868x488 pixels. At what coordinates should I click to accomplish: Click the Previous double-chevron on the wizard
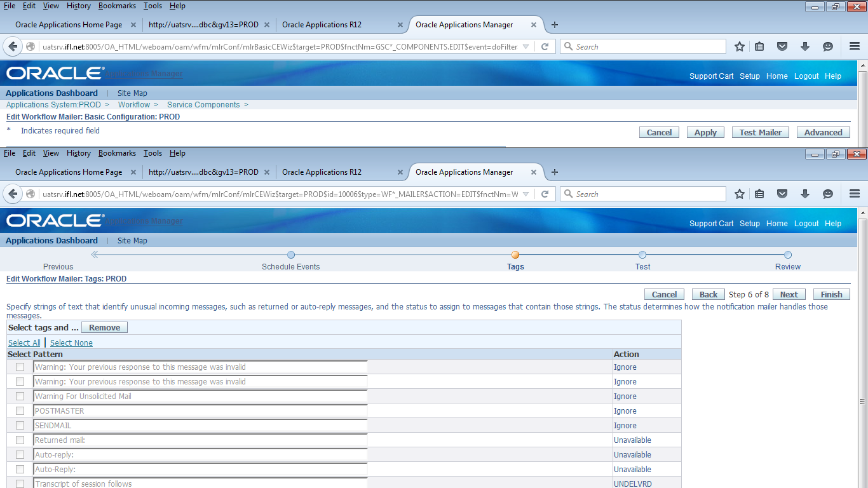[94, 254]
